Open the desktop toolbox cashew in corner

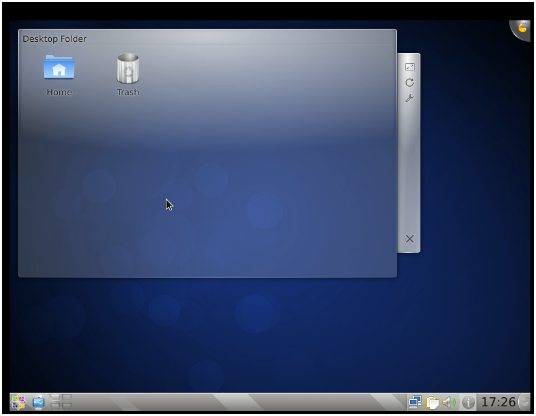[521, 28]
